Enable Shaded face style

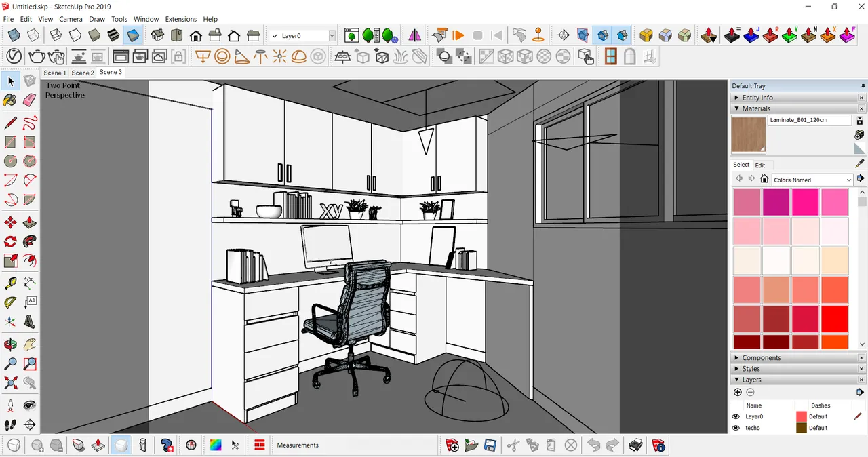(94, 35)
